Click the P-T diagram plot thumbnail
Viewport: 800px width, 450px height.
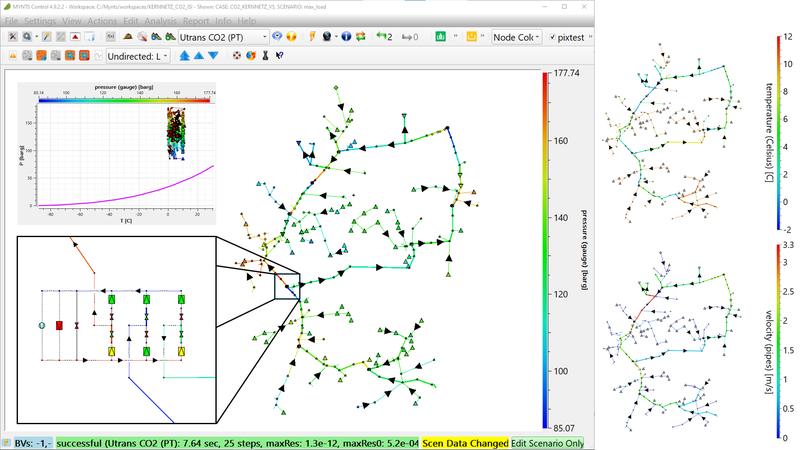point(117,154)
